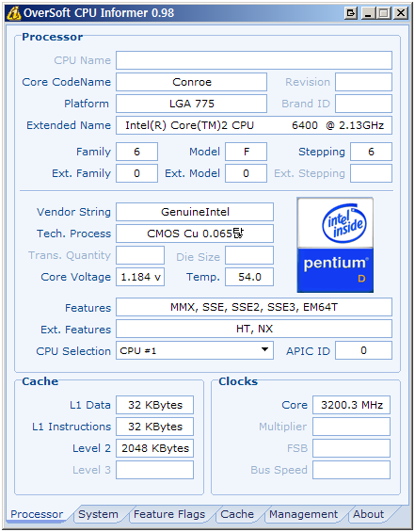The image size is (415, 532).
Task: Click the Features field listing MMX, SSE
Action: [254, 307]
